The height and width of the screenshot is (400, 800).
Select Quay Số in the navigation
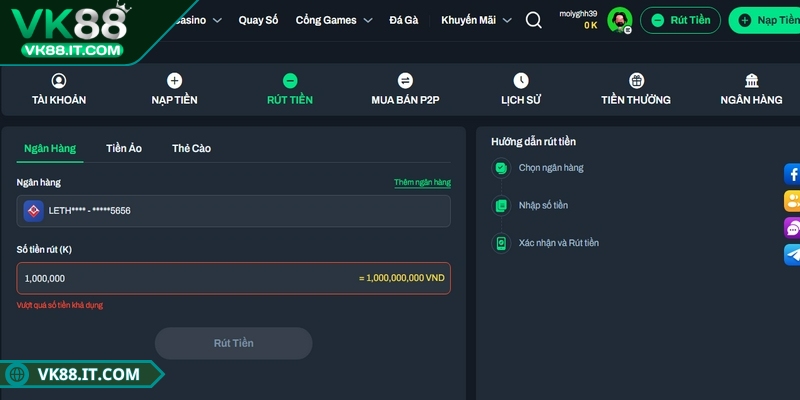tap(259, 20)
